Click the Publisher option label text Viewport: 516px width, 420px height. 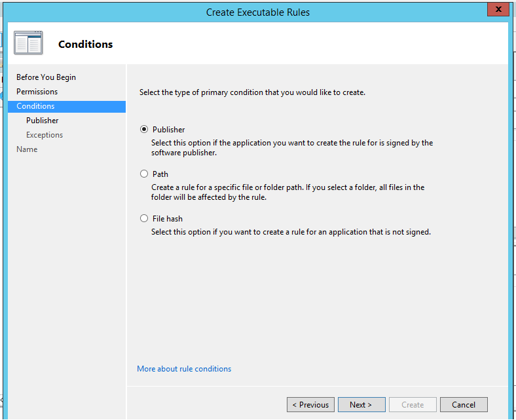[168, 130]
